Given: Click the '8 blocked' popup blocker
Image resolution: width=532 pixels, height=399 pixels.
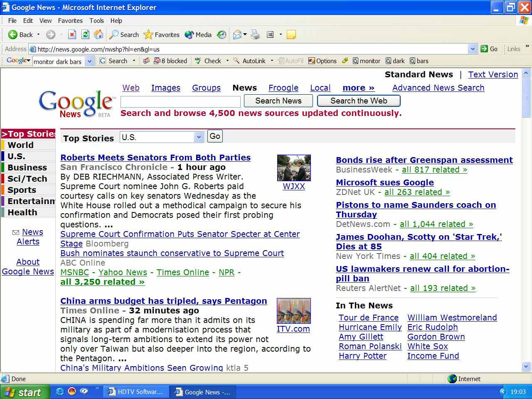Looking at the screenshot, I should pyautogui.click(x=170, y=61).
